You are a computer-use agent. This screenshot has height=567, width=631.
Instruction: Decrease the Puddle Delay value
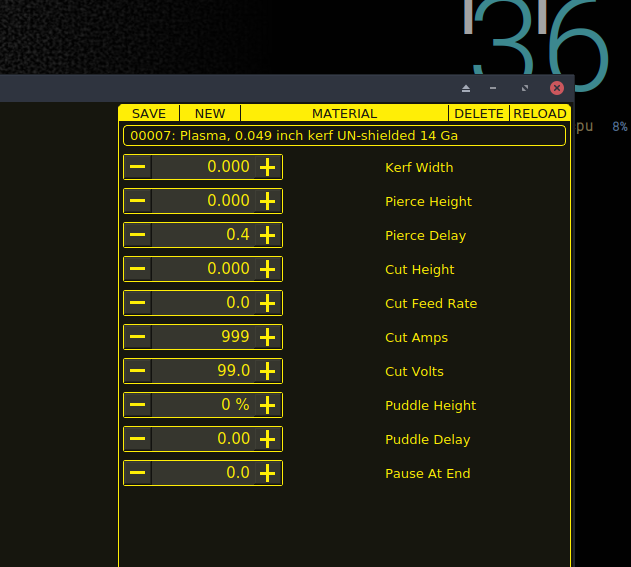coord(138,439)
